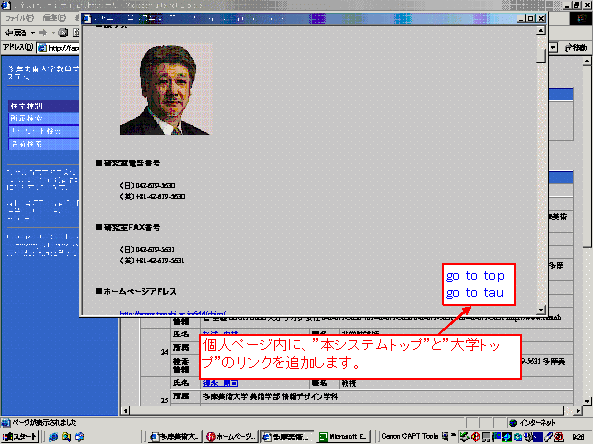Click the Start (スタート) button

tap(20, 437)
